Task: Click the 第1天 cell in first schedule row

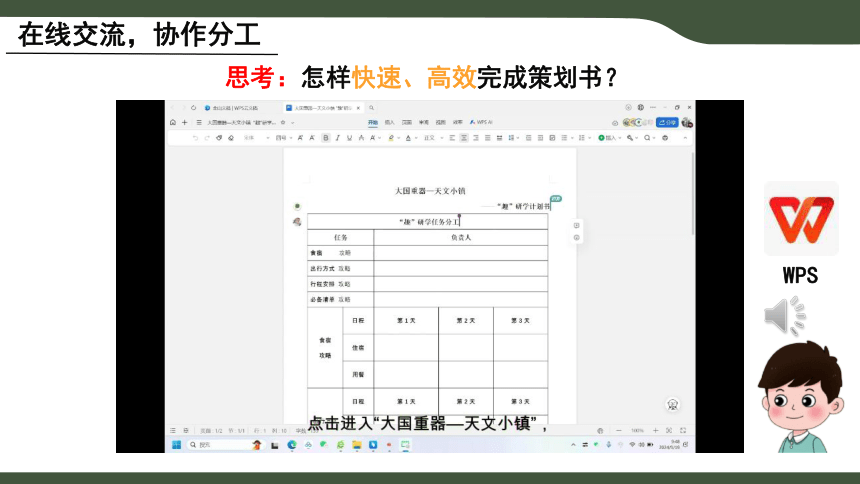Action: pos(406,320)
